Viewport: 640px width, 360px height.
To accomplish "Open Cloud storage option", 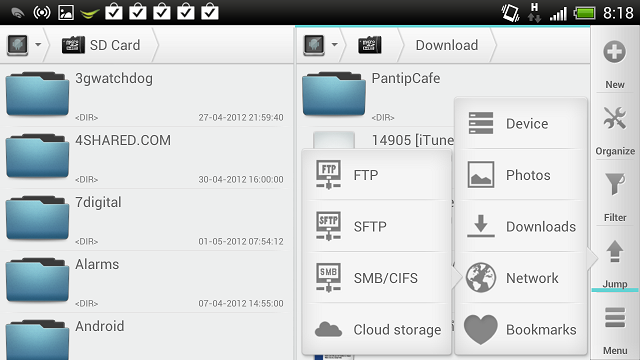I will [x=376, y=329].
